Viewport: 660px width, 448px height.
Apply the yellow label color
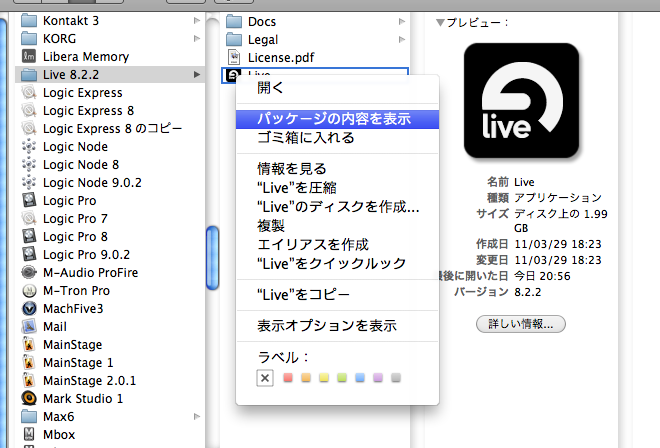point(324,377)
